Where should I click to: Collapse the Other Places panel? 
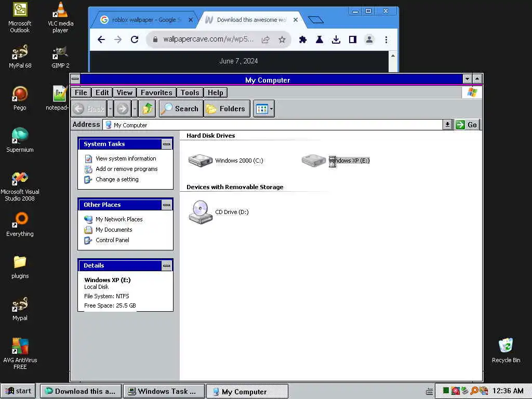coord(166,205)
